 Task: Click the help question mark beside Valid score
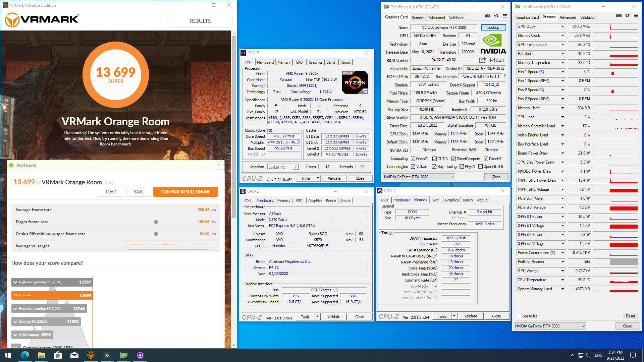[219, 165]
